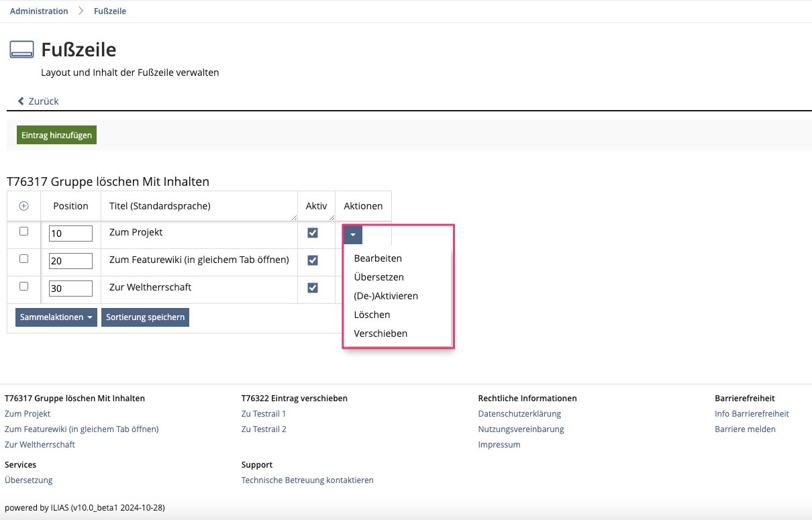
Task: Choose Bearbeiten from the actions menu
Action: 378,258
